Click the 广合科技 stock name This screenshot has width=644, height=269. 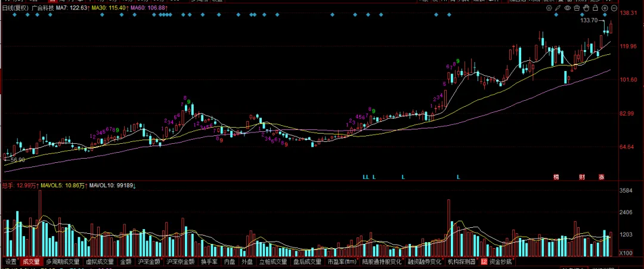coord(43,8)
